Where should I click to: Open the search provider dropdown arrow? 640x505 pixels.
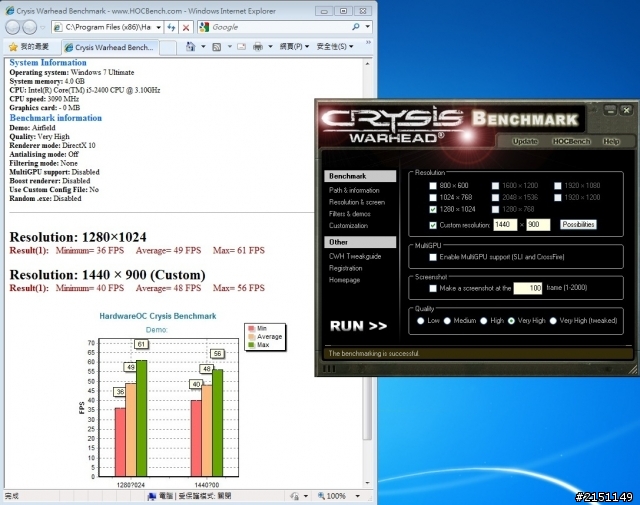tap(368, 27)
